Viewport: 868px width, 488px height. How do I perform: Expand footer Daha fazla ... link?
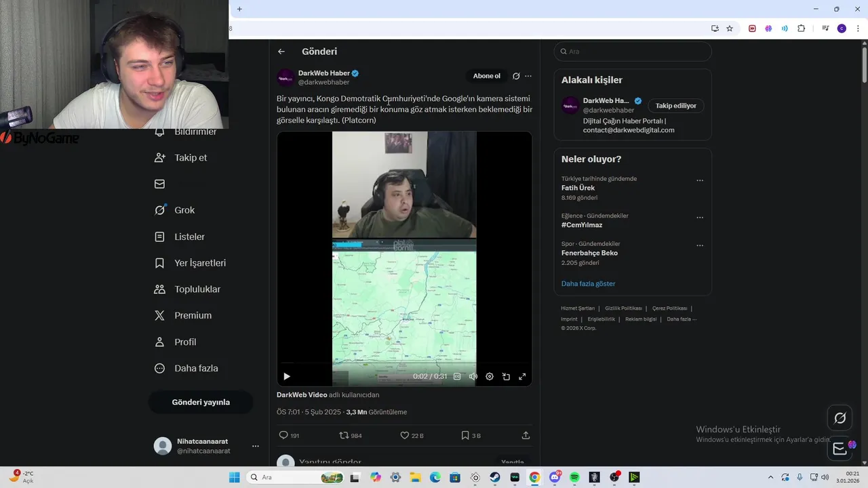click(x=682, y=319)
